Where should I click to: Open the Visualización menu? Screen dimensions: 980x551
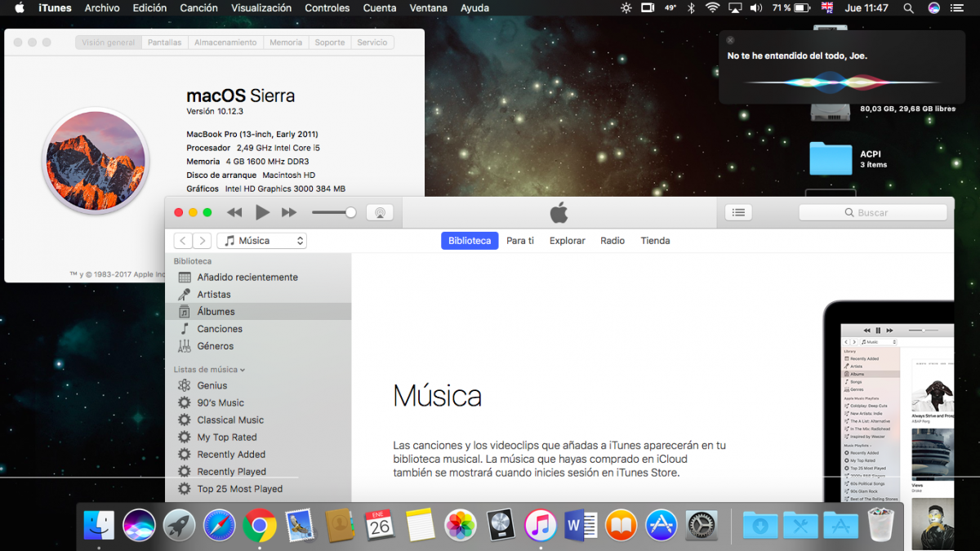tap(261, 8)
